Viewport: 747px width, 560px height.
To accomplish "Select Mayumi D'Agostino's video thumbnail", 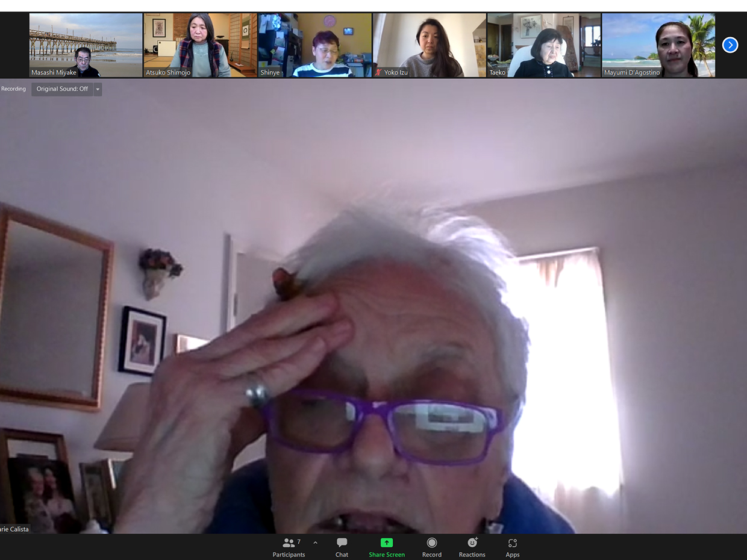I will pyautogui.click(x=658, y=45).
